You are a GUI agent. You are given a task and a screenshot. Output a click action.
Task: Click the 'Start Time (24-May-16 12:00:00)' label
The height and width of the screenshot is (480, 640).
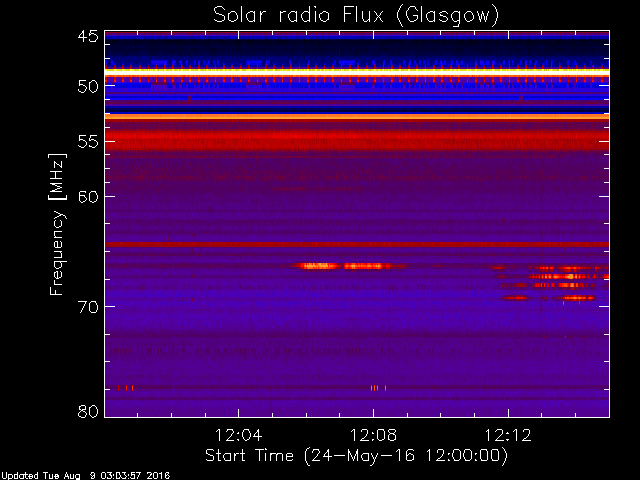point(356,455)
